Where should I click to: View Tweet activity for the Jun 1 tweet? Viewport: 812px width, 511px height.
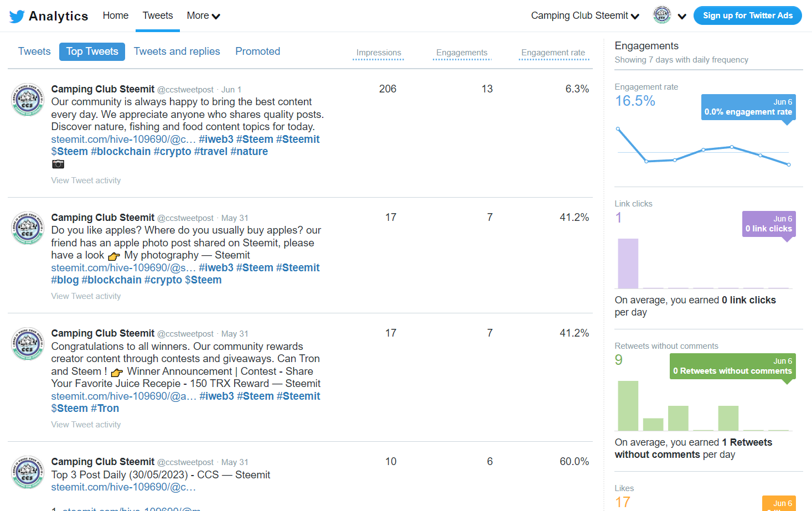tap(86, 180)
